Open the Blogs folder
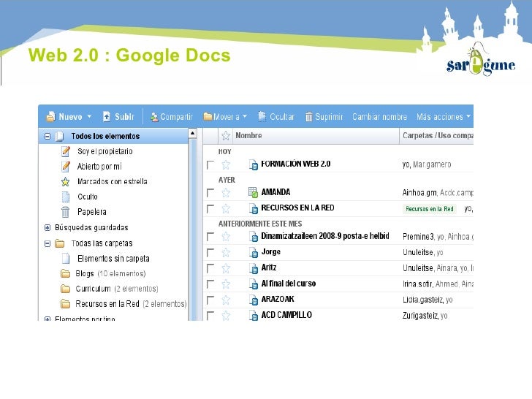 85,273
